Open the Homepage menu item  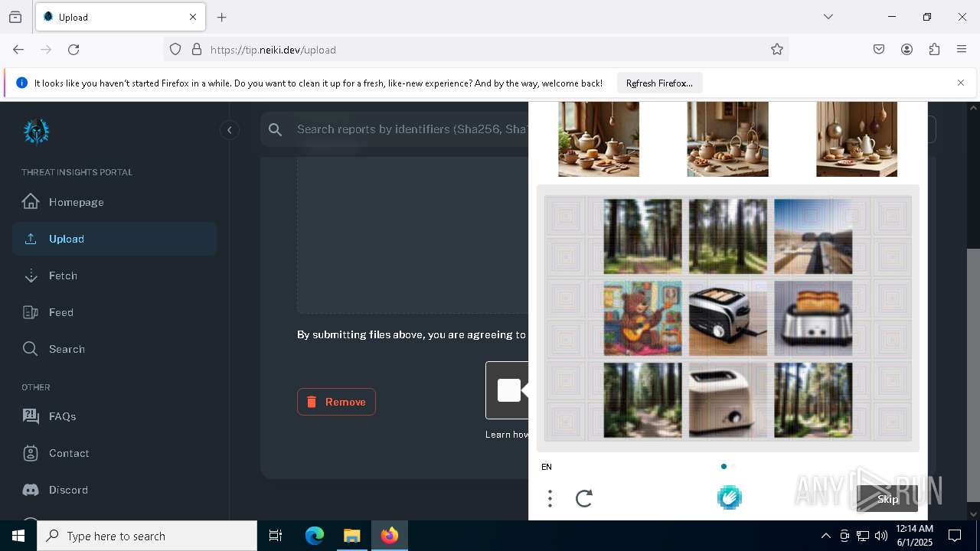[115, 202]
